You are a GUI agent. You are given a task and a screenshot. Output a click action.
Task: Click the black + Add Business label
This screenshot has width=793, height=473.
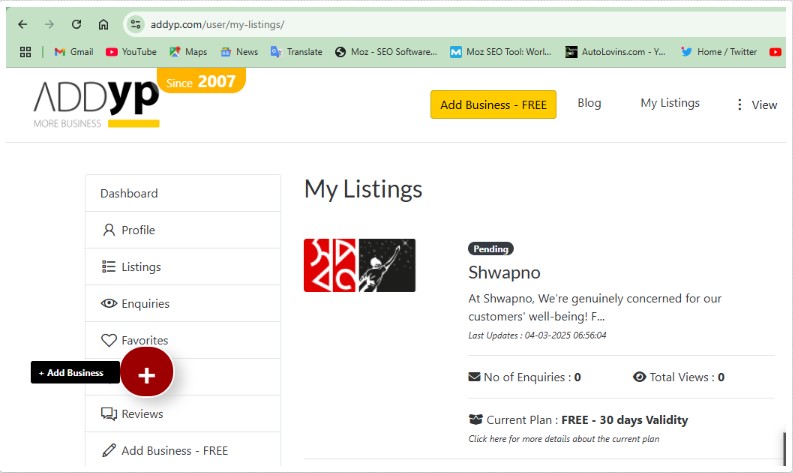pos(75,372)
